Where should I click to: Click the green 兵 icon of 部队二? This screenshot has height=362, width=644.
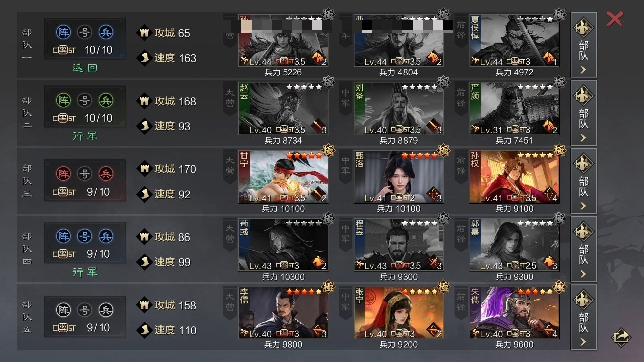click(x=106, y=100)
